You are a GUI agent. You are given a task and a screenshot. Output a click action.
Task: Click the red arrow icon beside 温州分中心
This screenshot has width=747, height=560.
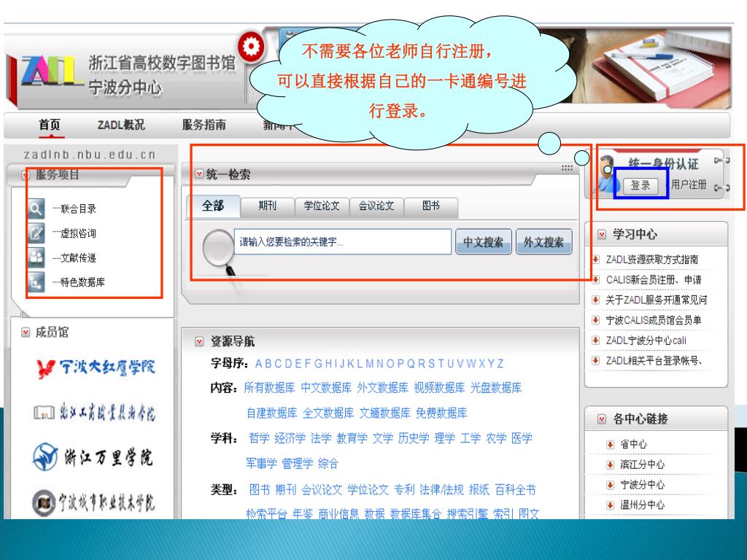coord(610,505)
